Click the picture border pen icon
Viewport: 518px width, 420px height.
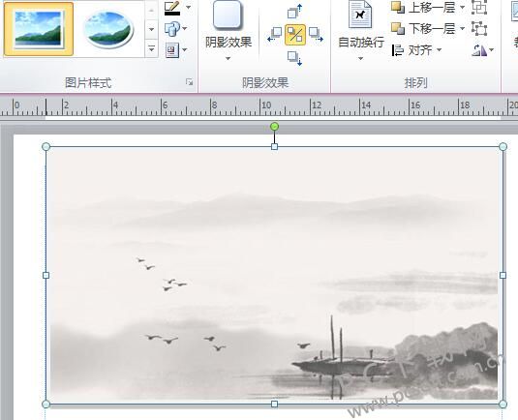click(x=172, y=8)
